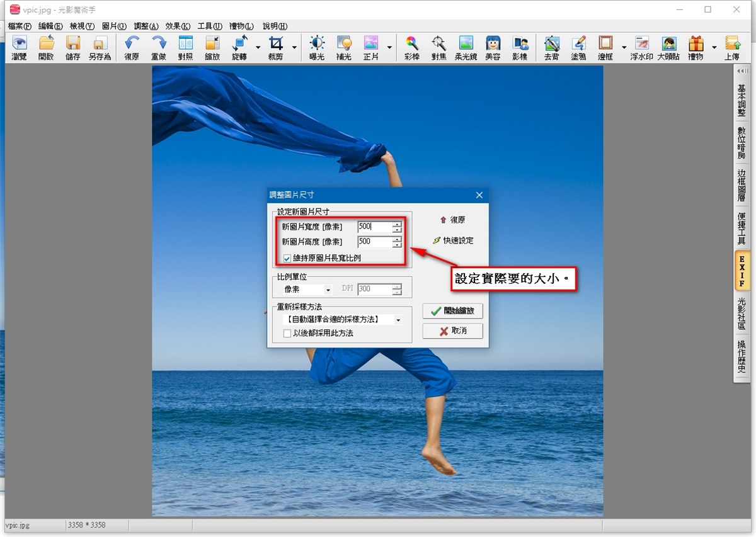756x537 pixels.
Task: Click the 瀏覽 (Browse) eye icon
Action: tap(20, 47)
